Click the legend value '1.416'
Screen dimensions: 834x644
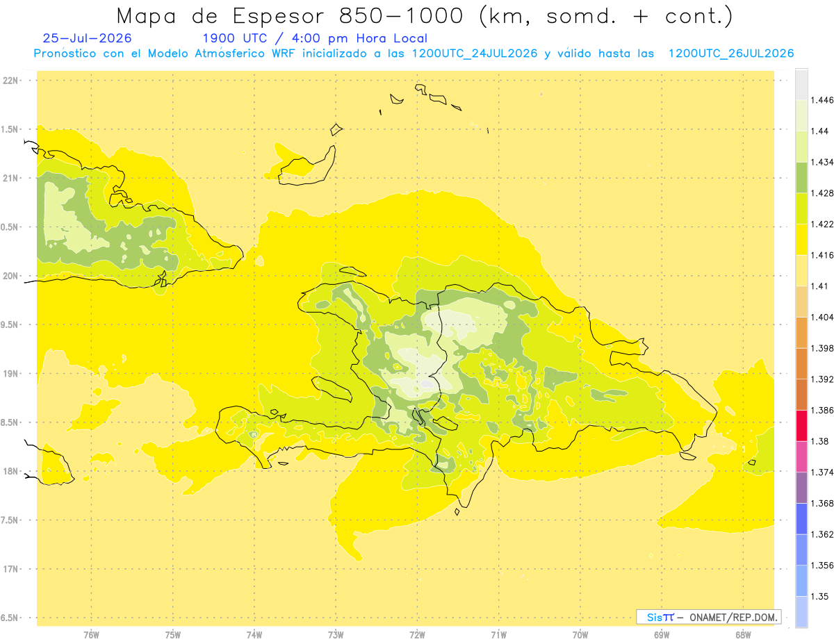(824, 255)
